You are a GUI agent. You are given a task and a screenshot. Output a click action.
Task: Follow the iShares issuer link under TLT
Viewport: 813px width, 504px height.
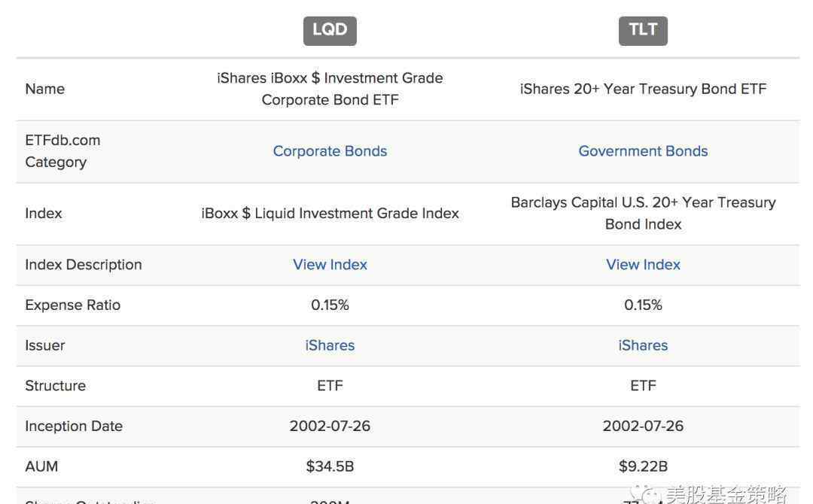click(643, 345)
